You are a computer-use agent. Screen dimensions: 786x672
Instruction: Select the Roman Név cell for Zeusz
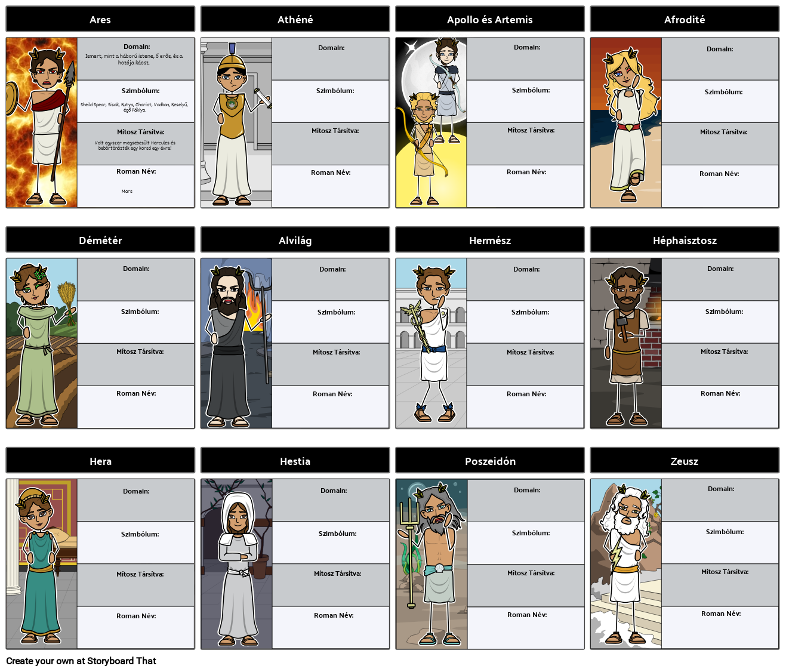click(x=720, y=627)
